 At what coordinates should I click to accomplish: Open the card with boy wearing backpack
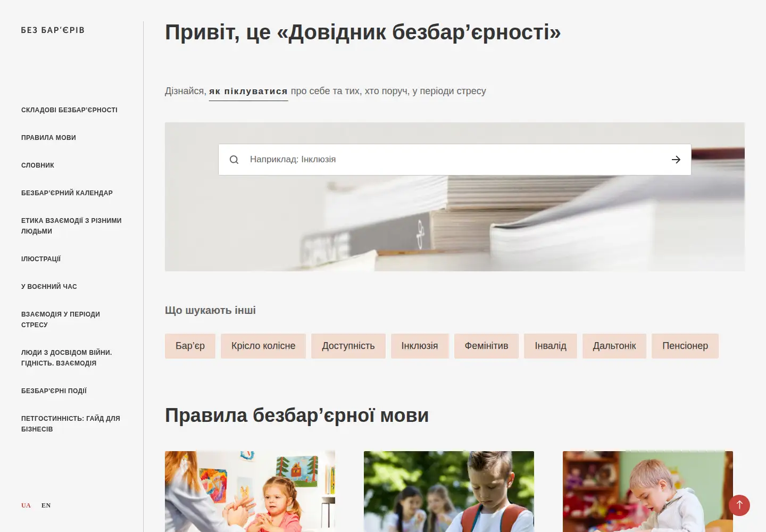(449, 492)
